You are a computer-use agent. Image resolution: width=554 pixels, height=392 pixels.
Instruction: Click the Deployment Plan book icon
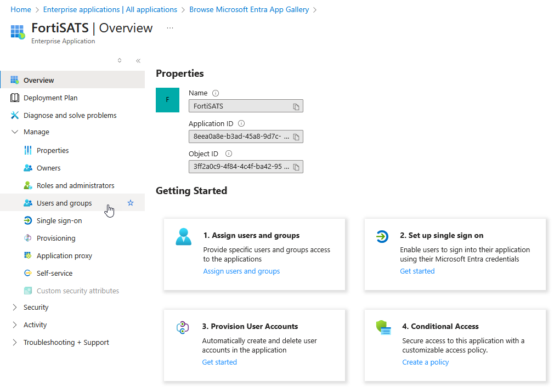14,98
